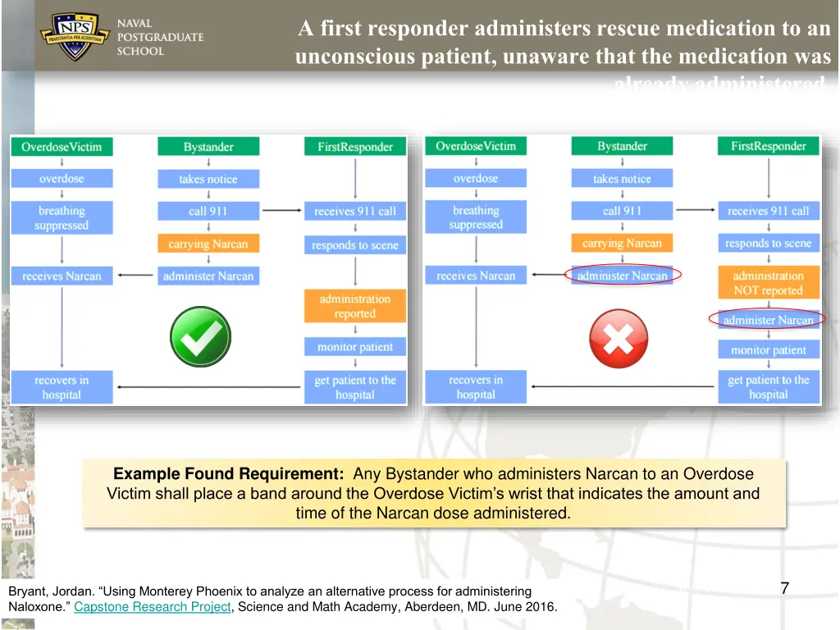
Task: Click 'monitor patient' in the left diagram
Action: pos(354,347)
